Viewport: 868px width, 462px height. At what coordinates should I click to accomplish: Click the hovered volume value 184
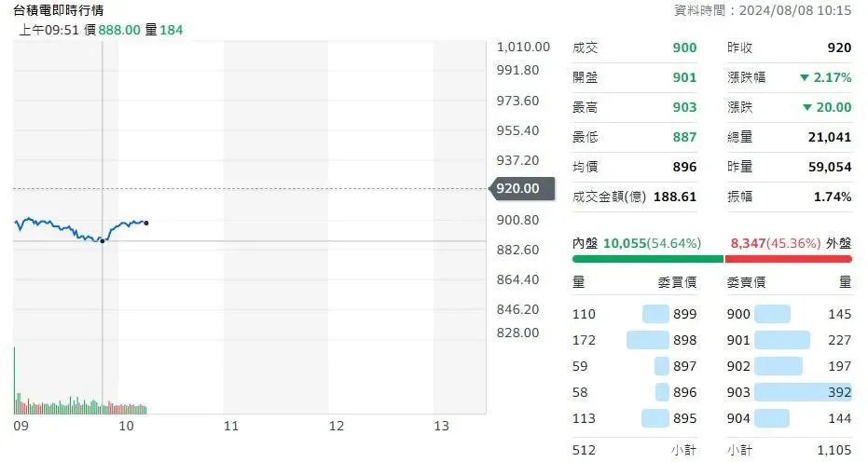coord(172,30)
